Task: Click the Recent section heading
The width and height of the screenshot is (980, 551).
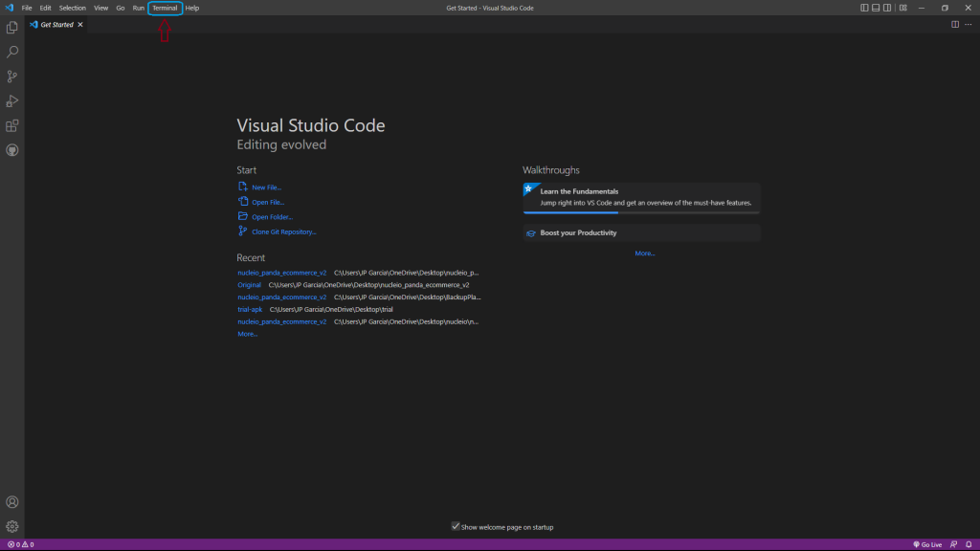Action: [x=251, y=257]
